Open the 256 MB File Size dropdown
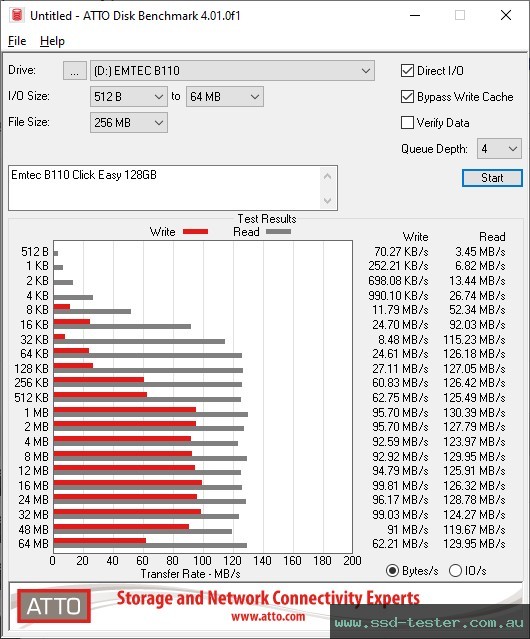The width and height of the screenshot is (530, 639). click(129, 123)
